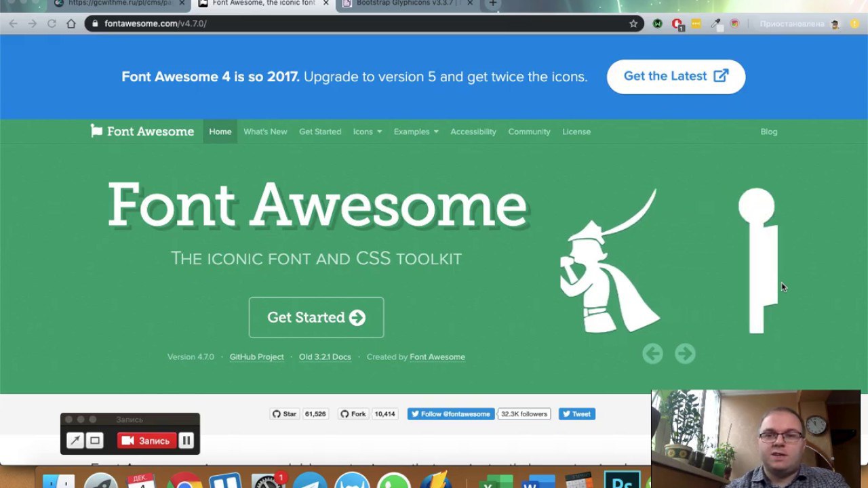Click the Приостановлена profile button

(x=800, y=24)
